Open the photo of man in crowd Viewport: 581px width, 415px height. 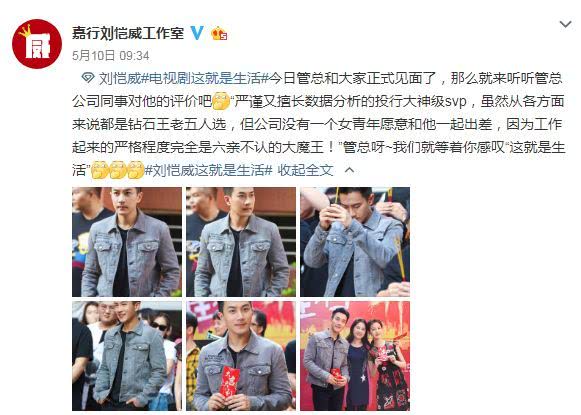[127, 356]
